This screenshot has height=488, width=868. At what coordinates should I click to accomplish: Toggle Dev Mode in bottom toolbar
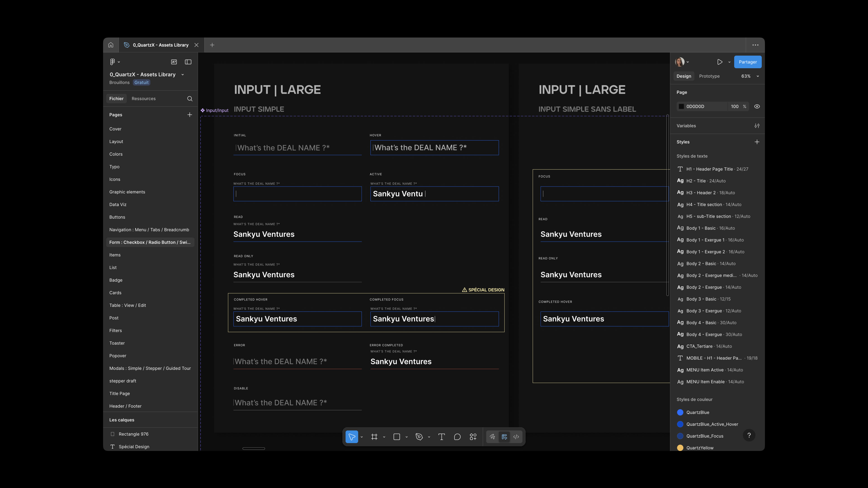click(x=516, y=437)
